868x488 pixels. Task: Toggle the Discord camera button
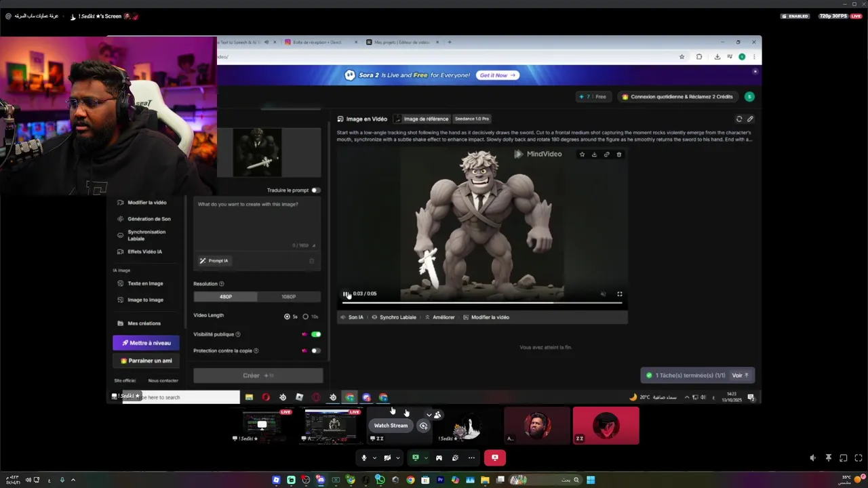387,458
